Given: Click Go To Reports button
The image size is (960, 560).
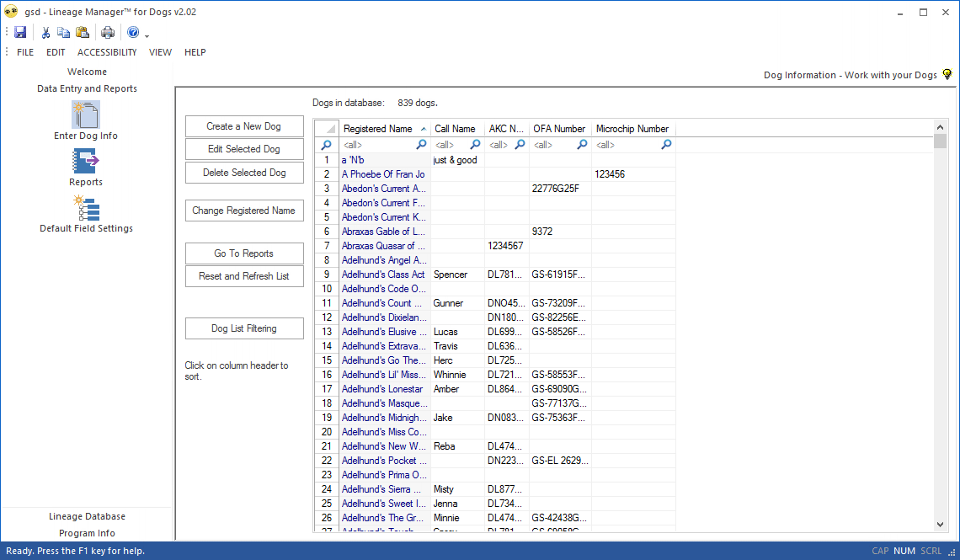Looking at the screenshot, I should (244, 253).
